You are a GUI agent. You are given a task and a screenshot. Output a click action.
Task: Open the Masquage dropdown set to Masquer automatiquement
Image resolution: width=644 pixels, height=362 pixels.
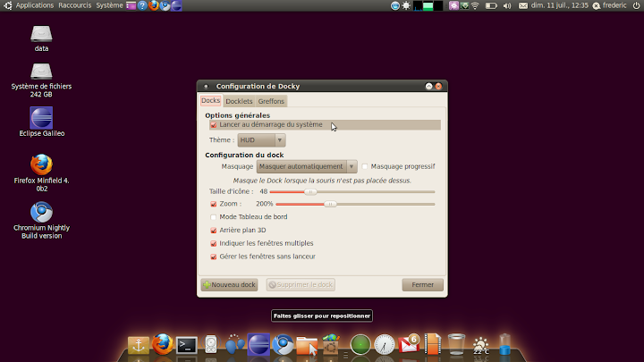[x=307, y=166]
